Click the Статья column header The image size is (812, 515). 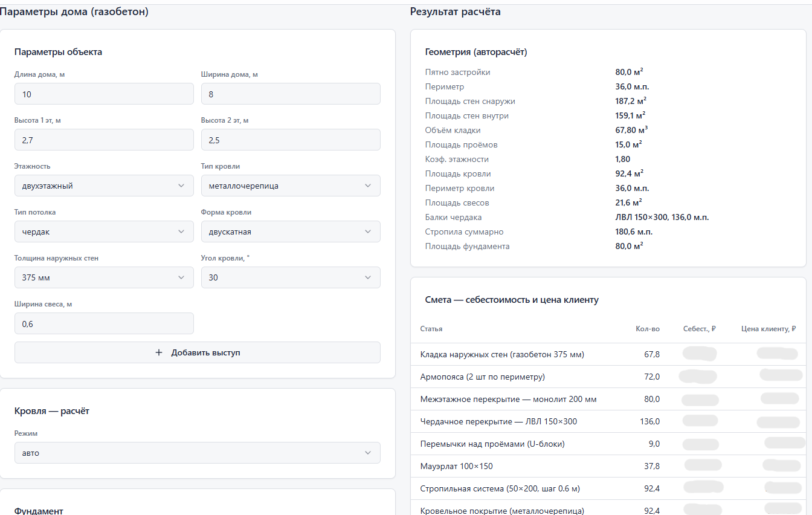(x=431, y=329)
